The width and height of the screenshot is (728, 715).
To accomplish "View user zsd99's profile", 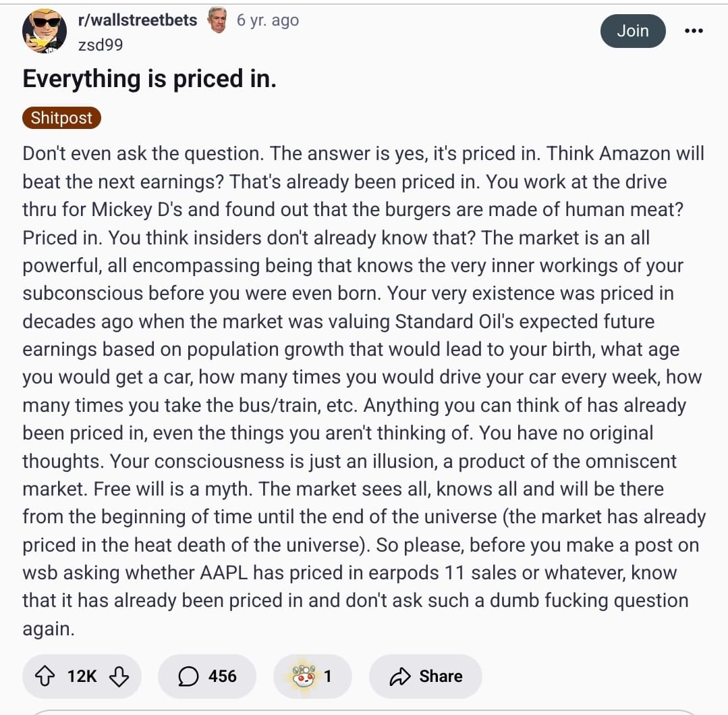I will [101, 45].
